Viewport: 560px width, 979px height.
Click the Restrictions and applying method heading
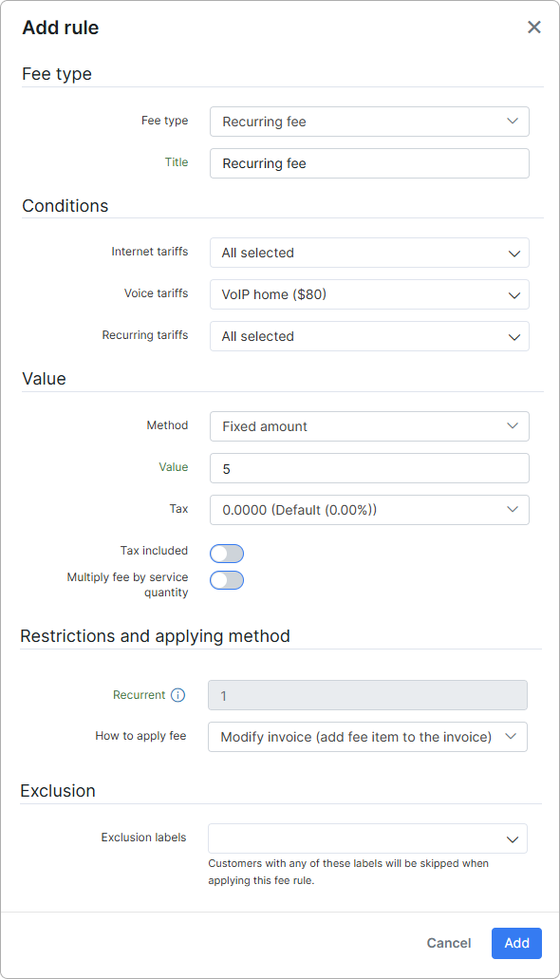(156, 635)
